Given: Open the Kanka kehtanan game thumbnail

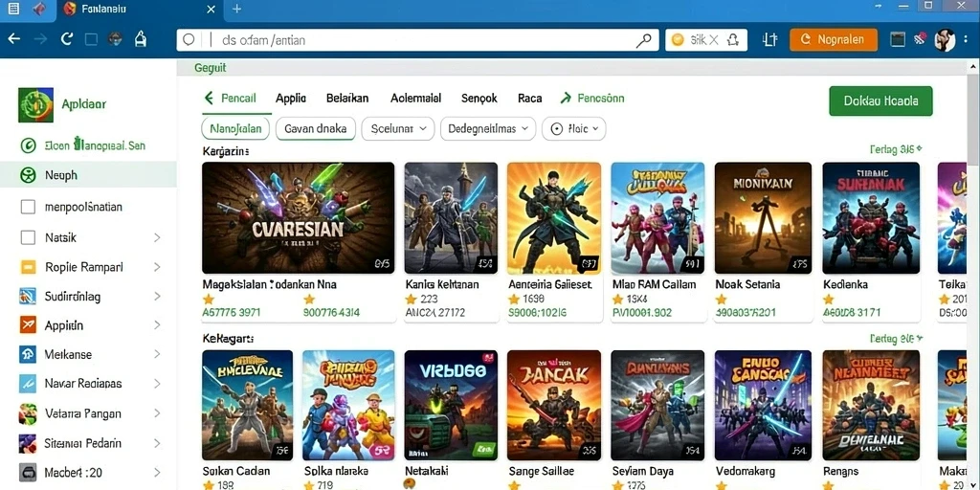Looking at the screenshot, I should 452,217.
